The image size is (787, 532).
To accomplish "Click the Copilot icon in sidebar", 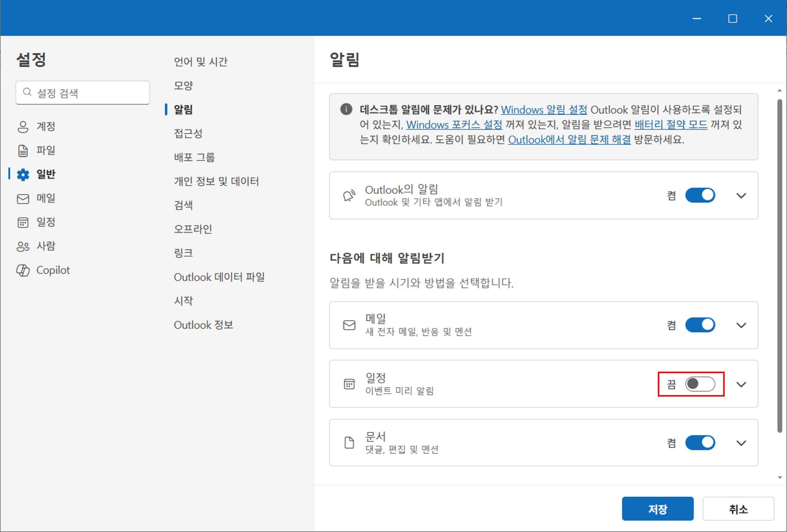I will coord(23,270).
